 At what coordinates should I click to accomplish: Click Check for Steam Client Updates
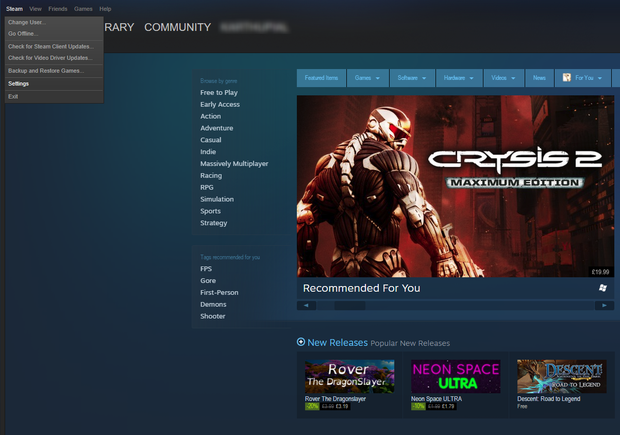point(50,46)
